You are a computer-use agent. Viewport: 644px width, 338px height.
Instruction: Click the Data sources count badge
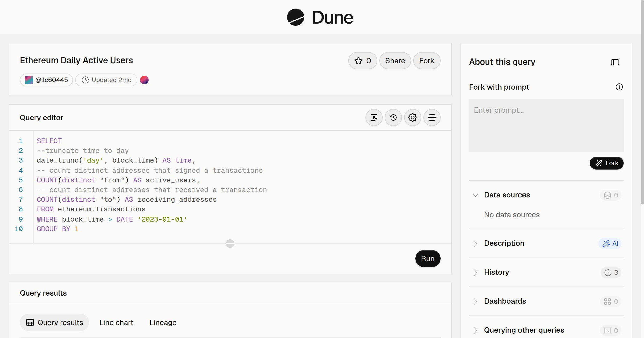[611, 195]
